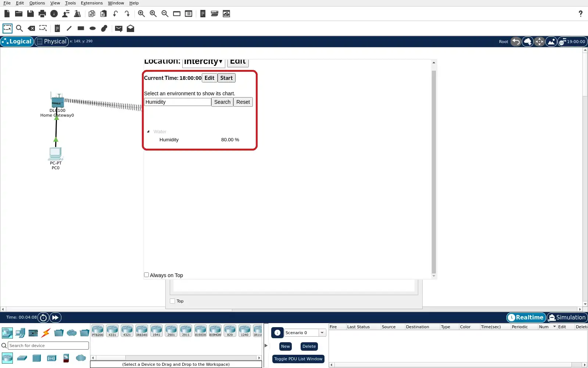
Task: Click the Humidity environment search field
Action: [178, 102]
